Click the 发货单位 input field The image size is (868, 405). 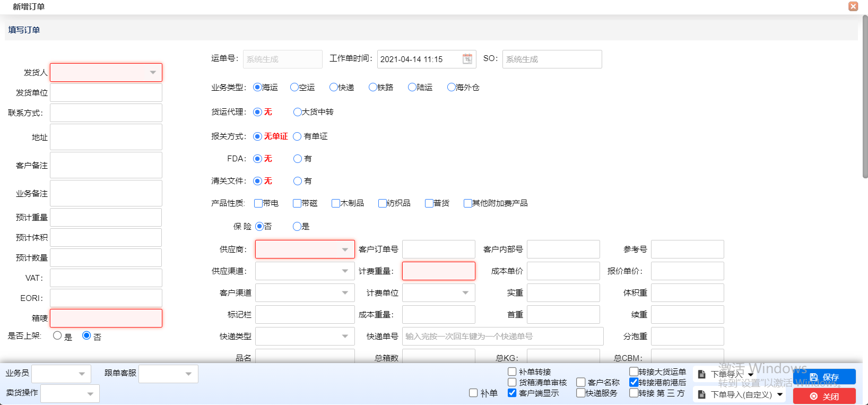click(x=106, y=92)
